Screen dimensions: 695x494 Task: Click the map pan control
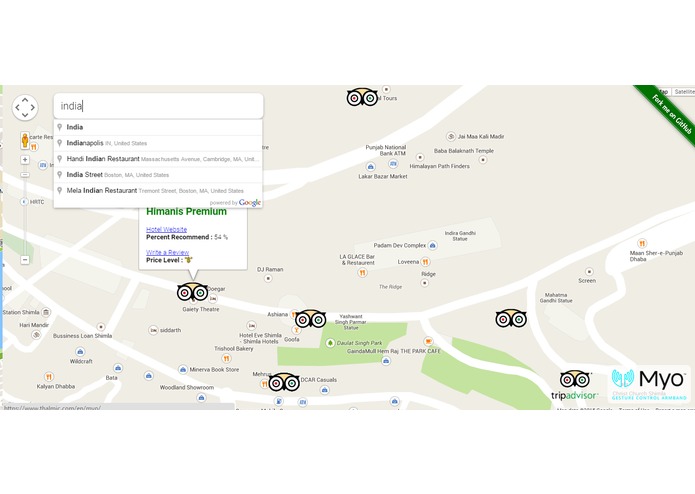(x=25, y=107)
